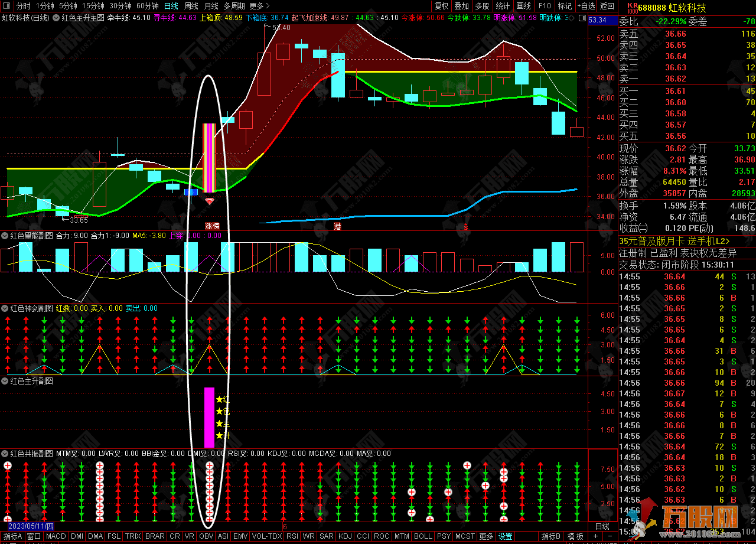This screenshot has width=756, height=544.
Task: Select the MACD indicator tab
Action: click(x=56, y=536)
